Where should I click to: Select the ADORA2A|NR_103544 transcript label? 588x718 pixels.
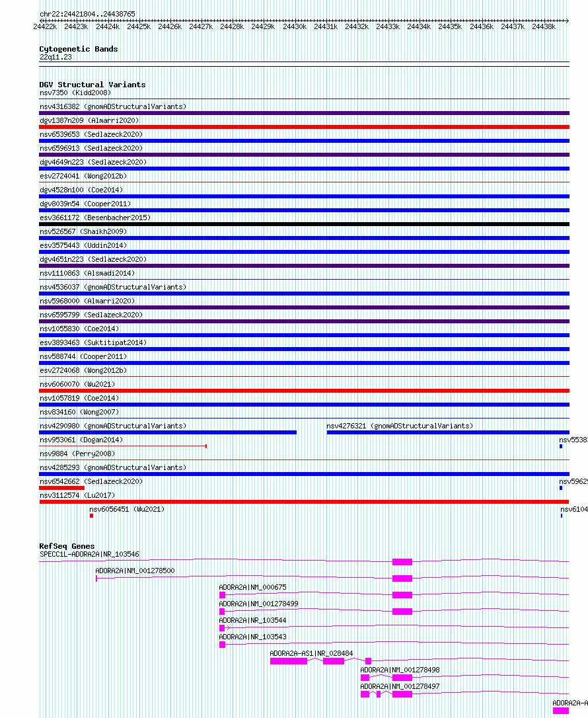point(252,620)
